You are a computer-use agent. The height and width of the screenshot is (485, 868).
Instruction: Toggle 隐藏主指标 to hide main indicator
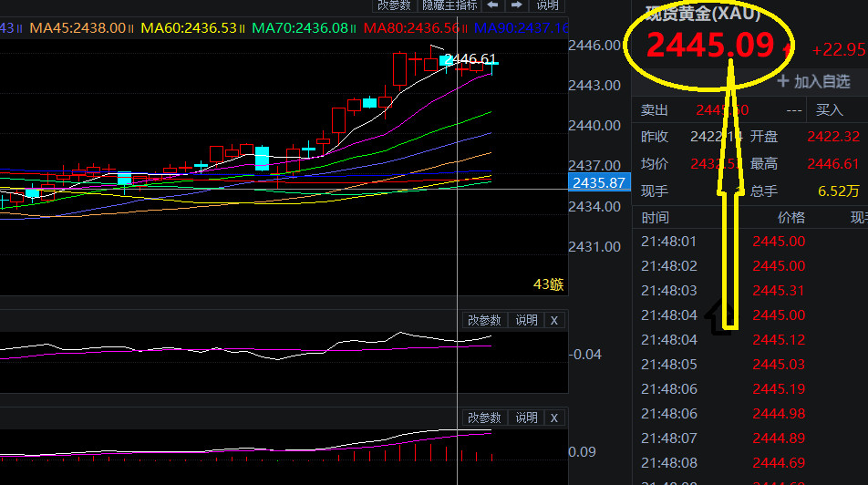tap(449, 5)
